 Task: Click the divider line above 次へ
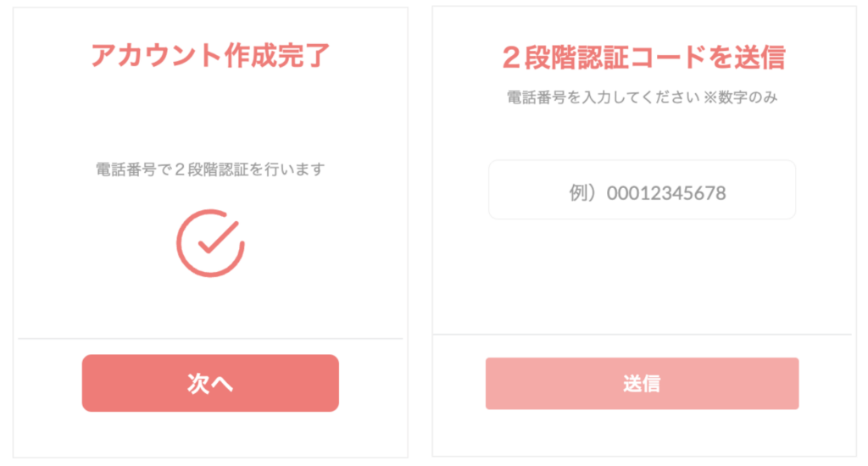(210, 338)
